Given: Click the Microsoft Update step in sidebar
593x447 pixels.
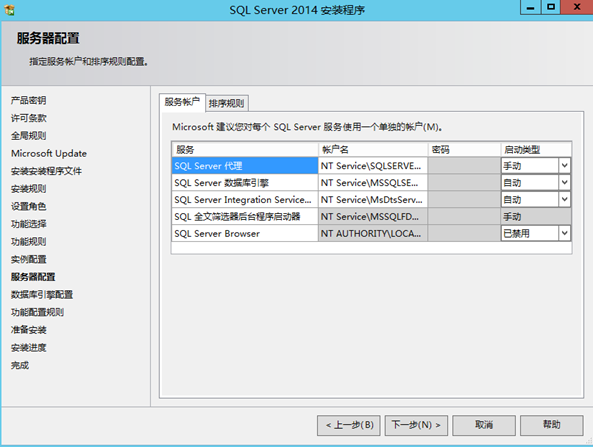Looking at the screenshot, I should point(49,153).
